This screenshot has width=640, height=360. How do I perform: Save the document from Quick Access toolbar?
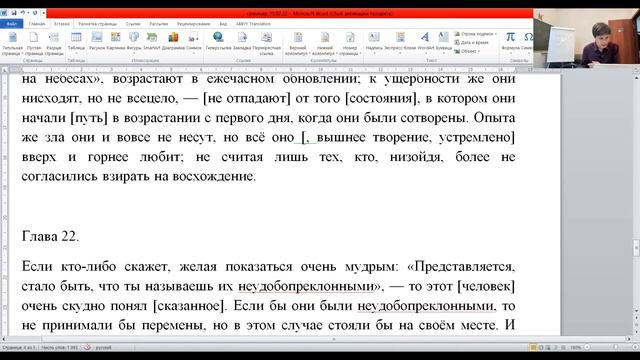[13, 13]
